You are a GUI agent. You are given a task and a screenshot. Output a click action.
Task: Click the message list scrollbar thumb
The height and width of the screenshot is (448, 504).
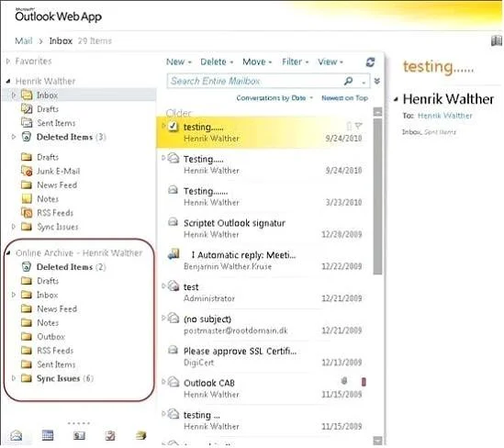pos(377,196)
